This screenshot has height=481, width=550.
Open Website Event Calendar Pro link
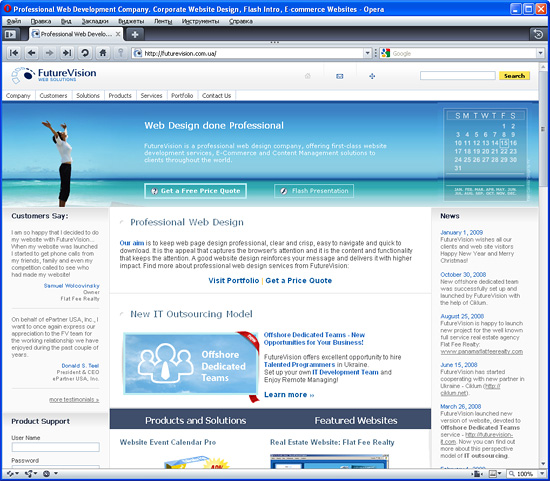pyautogui.click(x=168, y=442)
